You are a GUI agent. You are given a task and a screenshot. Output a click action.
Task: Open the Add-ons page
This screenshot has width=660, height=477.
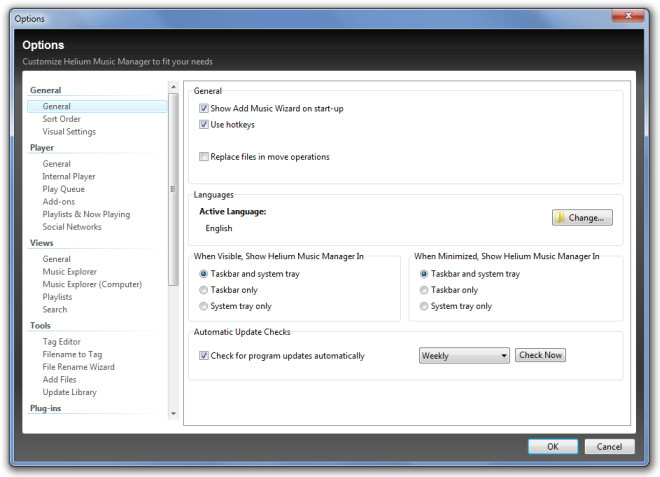tap(59, 201)
